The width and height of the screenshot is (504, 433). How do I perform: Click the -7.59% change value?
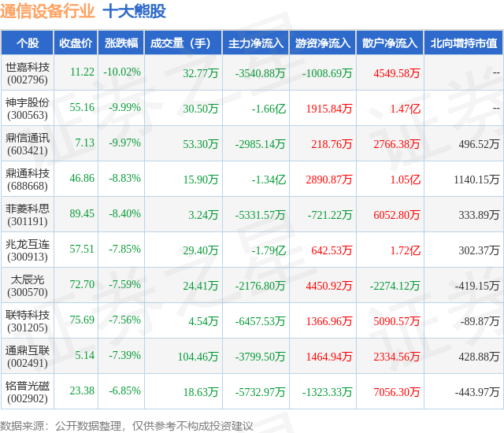tap(124, 284)
